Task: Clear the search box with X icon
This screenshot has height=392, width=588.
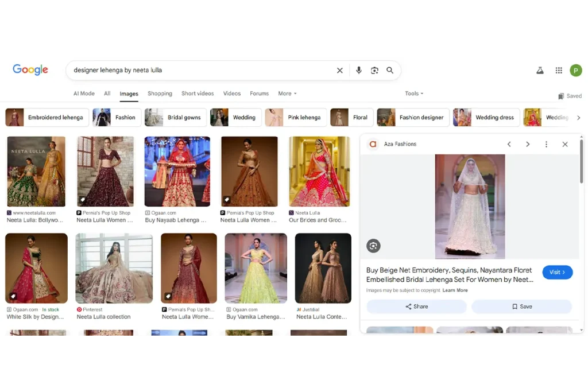Action: (x=340, y=71)
